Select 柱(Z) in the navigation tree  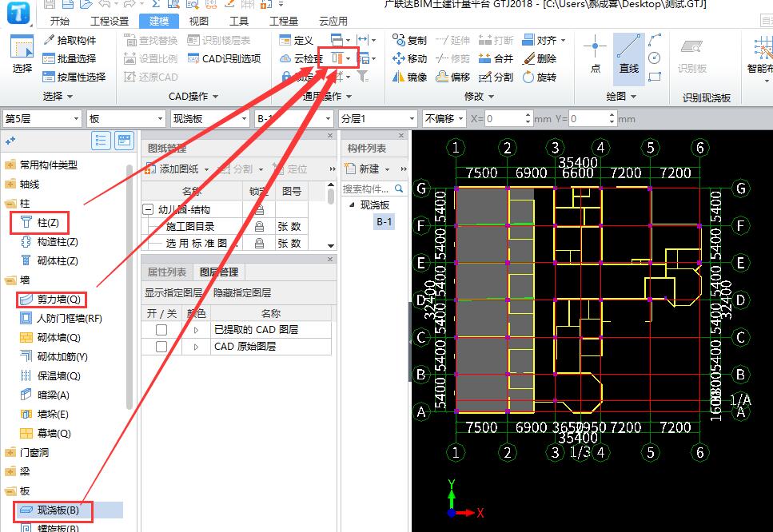pyautogui.click(x=41, y=223)
